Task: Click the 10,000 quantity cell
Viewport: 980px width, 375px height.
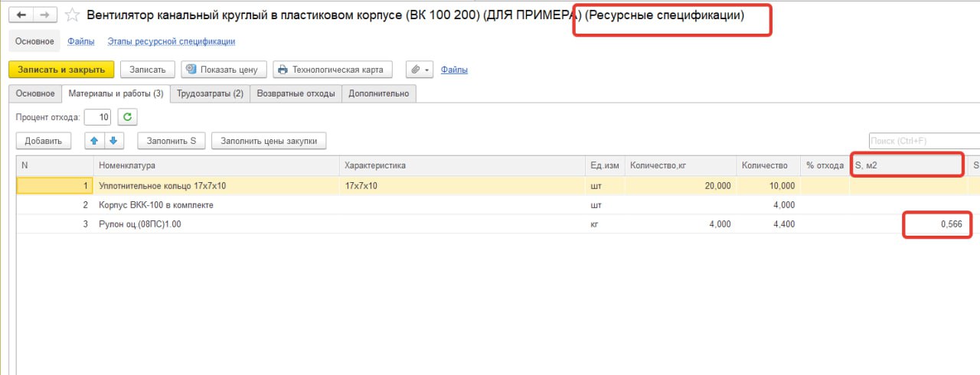Action: coord(768,185)
